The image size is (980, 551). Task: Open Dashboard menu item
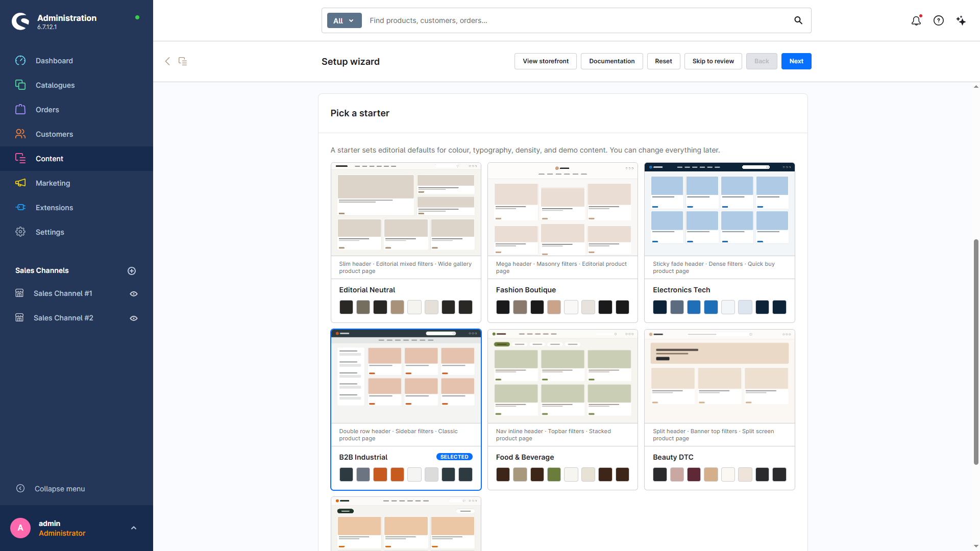point(77,61)
